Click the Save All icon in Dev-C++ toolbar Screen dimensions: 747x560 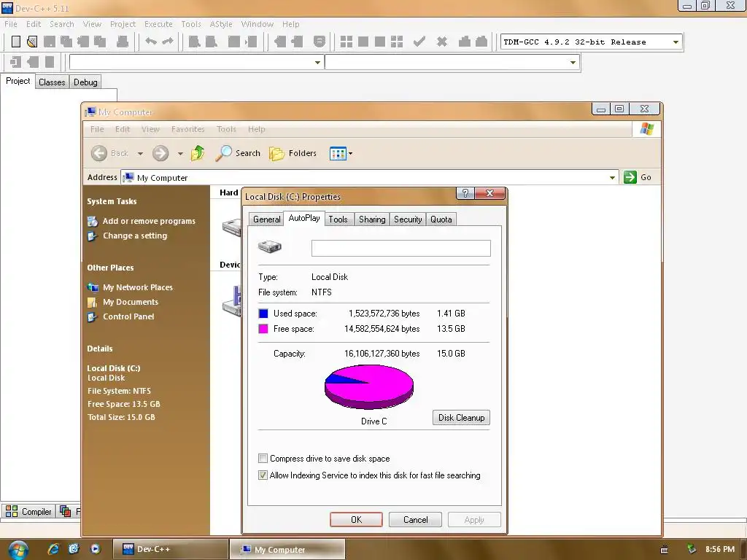66,42
